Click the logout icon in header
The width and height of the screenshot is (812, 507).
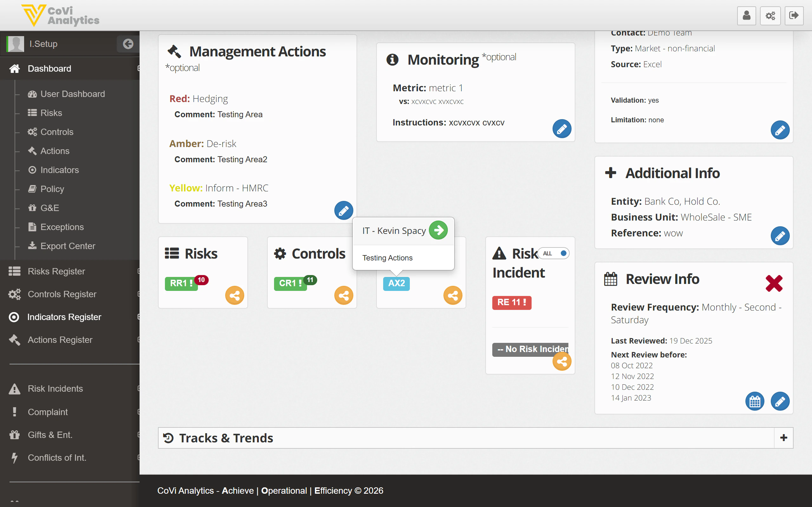(794, 16)
